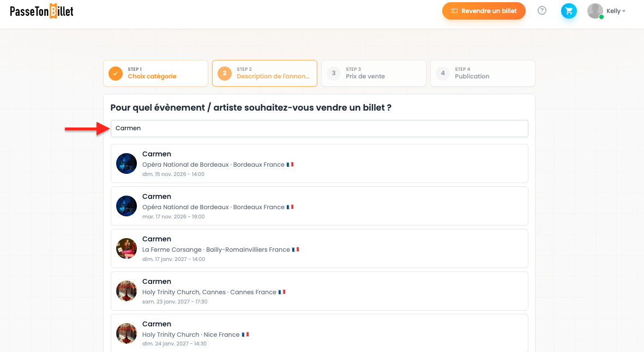The width and height of the screenshot is (644, 352).
Task: Open the help question mark icon
Action: coord(541,11)
